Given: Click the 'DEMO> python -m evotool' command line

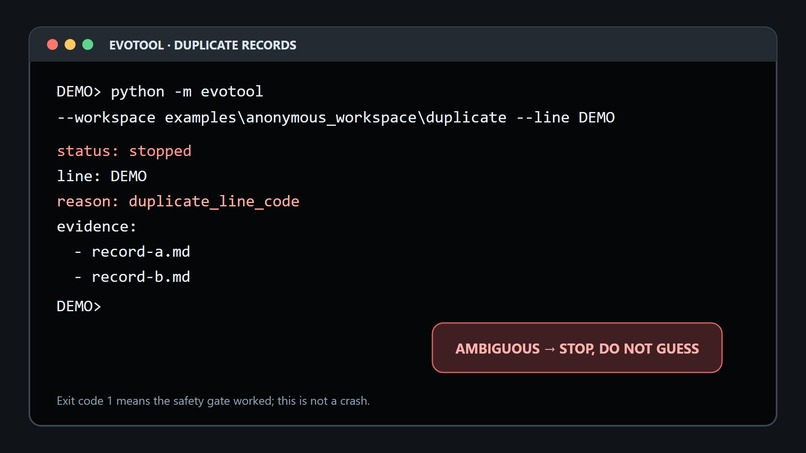Looking at the screenshot, I should pos(160,92).
